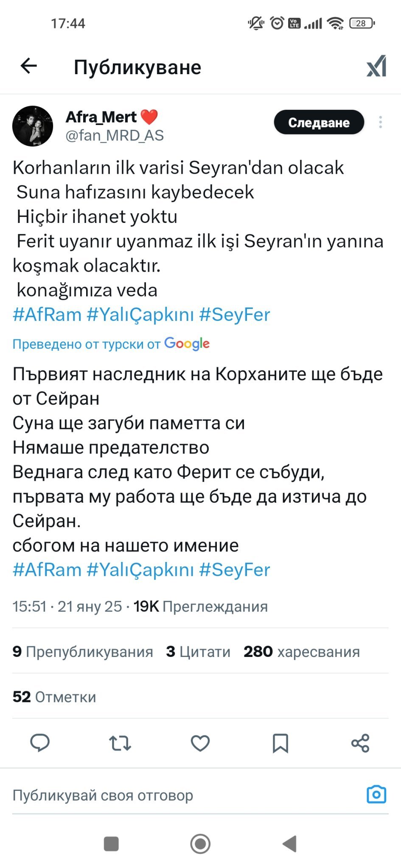Open Grok xAI icon in header
The height and width of the screenshot is (868, 401).
376,66
